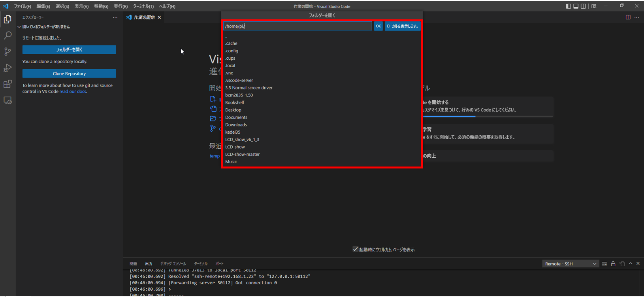Open the Remote Explorer view
644x297 pixels.
(8, 100)
